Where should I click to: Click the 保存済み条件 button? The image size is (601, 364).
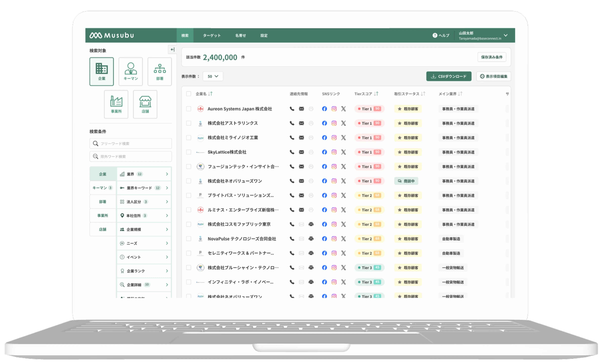(492, 57)
